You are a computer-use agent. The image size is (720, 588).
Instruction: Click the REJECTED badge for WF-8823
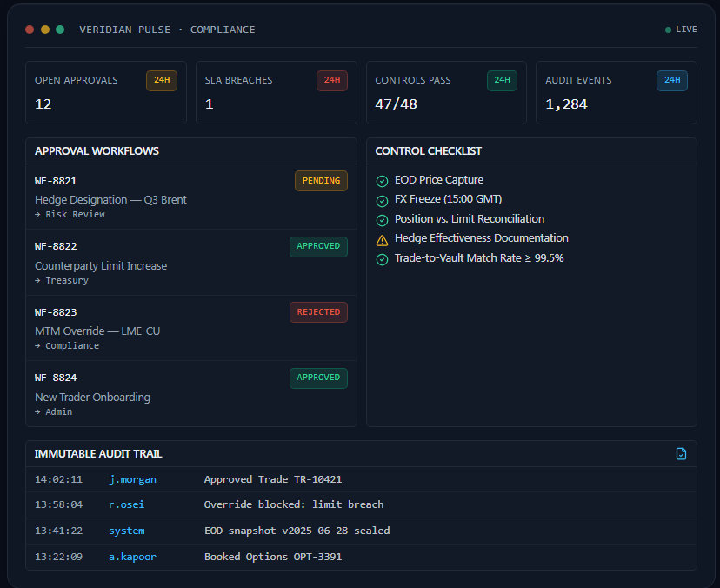click(x=318, y=312)
